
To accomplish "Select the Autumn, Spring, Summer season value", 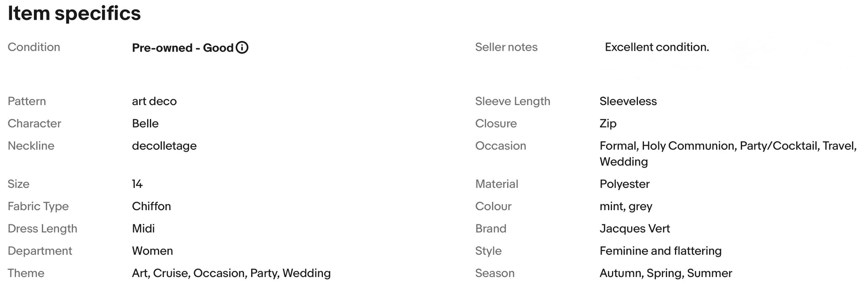I will pyautogui.click(x=666, y=273).
